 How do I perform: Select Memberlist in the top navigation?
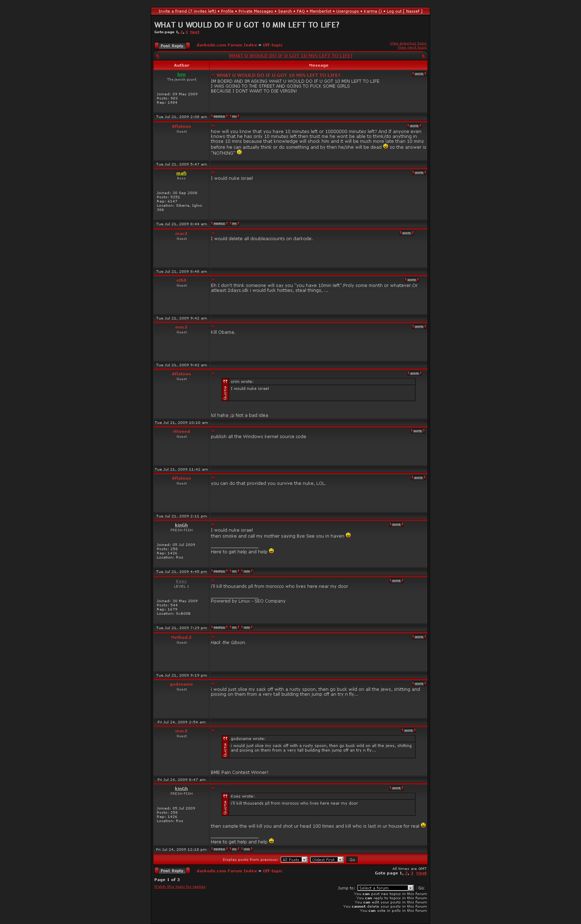pos(321,11)
